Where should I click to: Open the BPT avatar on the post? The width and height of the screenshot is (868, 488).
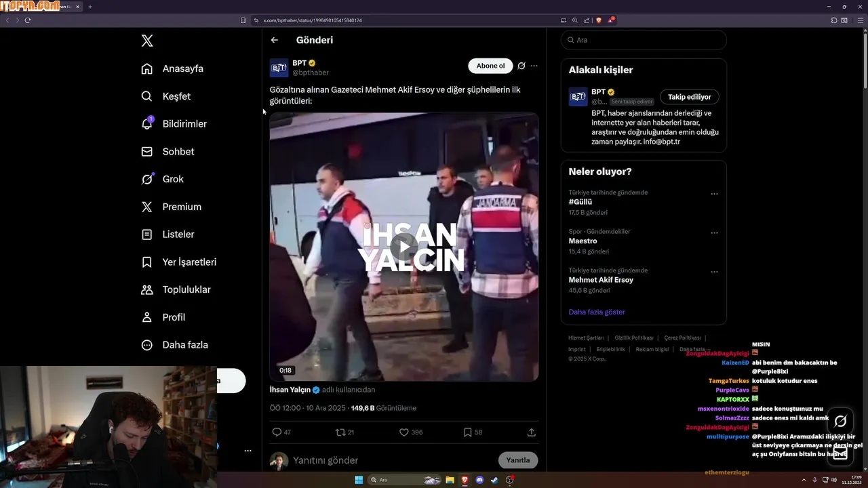(x=279, y=68)
